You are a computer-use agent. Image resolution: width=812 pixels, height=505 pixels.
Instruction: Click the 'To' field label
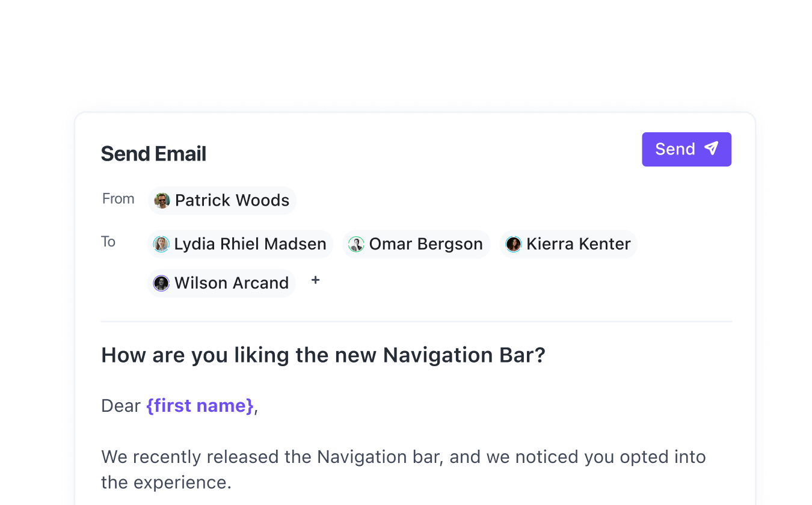click(x=108, y=242)
